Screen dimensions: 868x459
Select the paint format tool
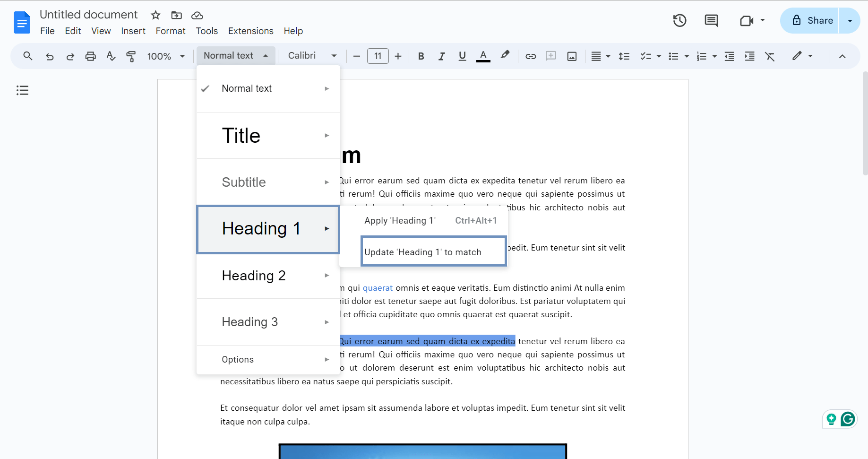(131, 56)
